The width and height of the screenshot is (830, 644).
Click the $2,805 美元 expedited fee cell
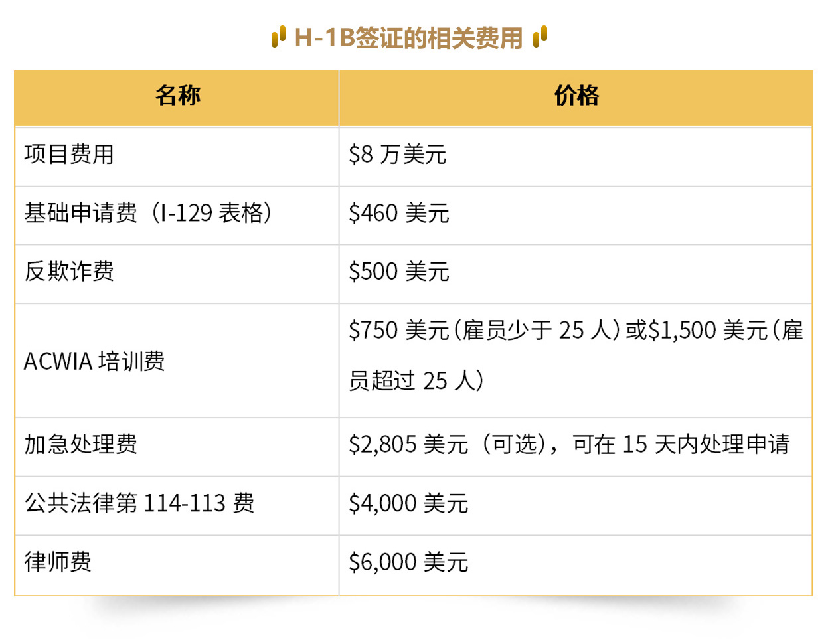coord(568,444)
